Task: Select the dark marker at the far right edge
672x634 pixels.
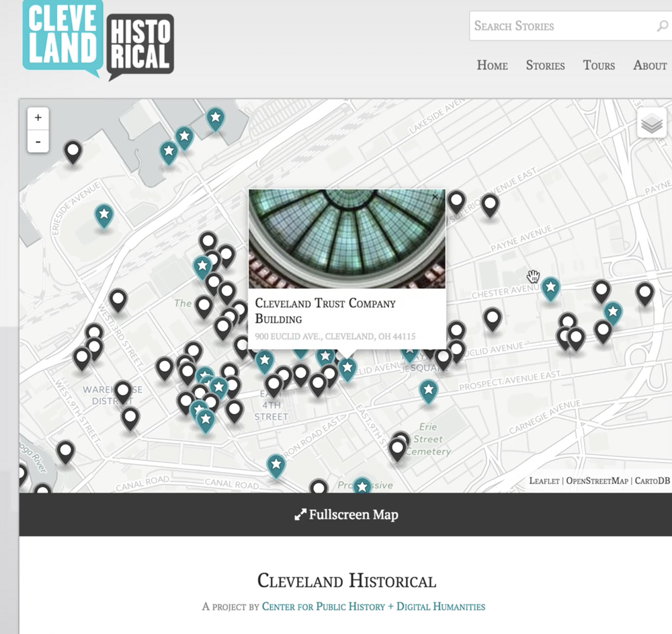Action: [x=645, y=294]
